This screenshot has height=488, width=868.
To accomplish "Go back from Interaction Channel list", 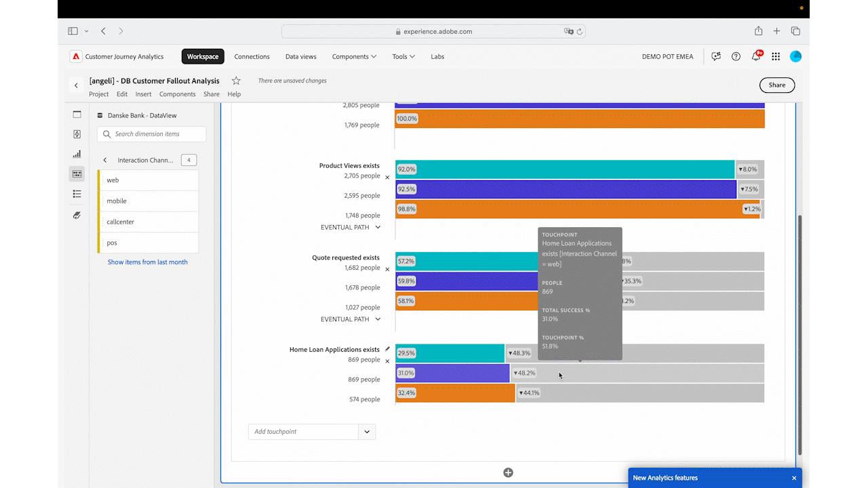I will pyautogui.click(x=105, y=161).
